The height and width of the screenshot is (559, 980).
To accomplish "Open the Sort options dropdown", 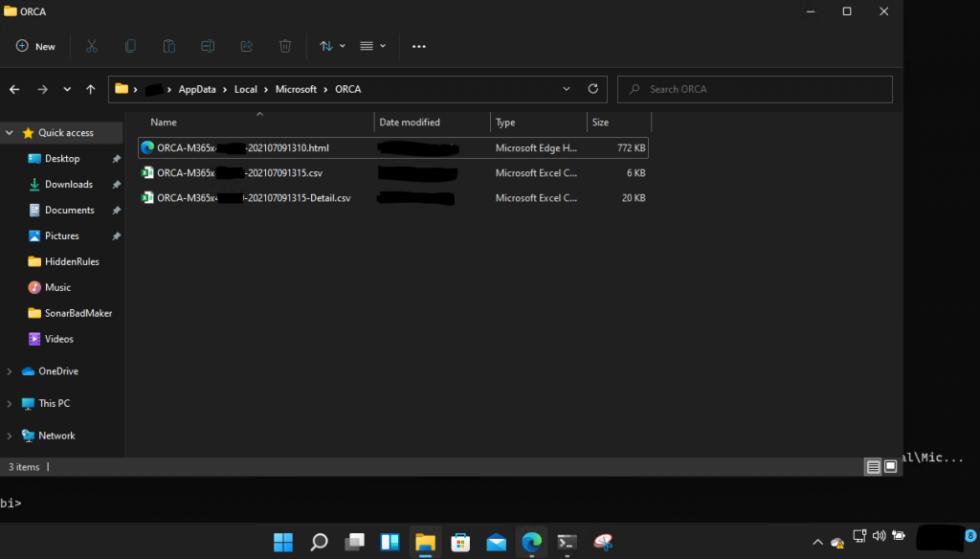I will pos(332,46).
